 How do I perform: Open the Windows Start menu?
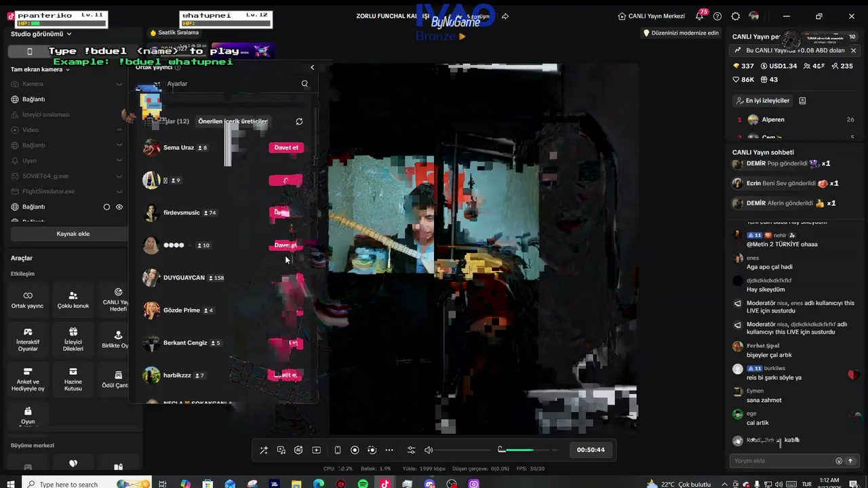point(11,484)
